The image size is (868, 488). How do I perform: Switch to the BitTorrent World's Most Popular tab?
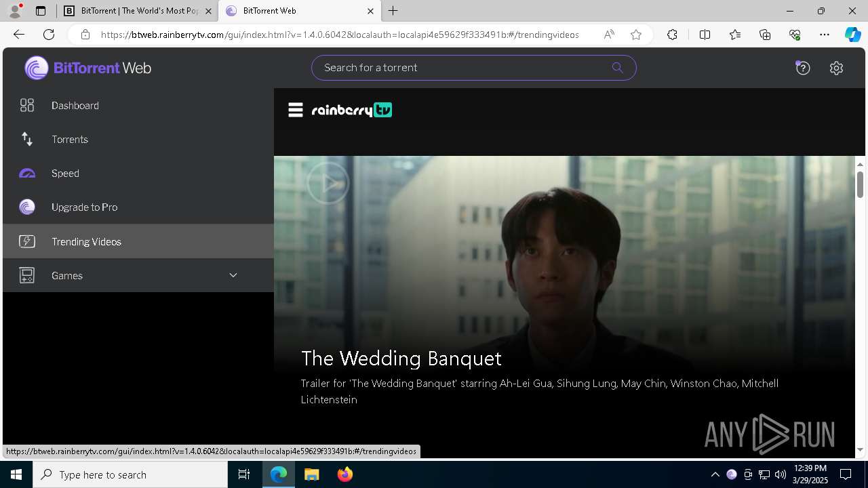coord(138,11)
